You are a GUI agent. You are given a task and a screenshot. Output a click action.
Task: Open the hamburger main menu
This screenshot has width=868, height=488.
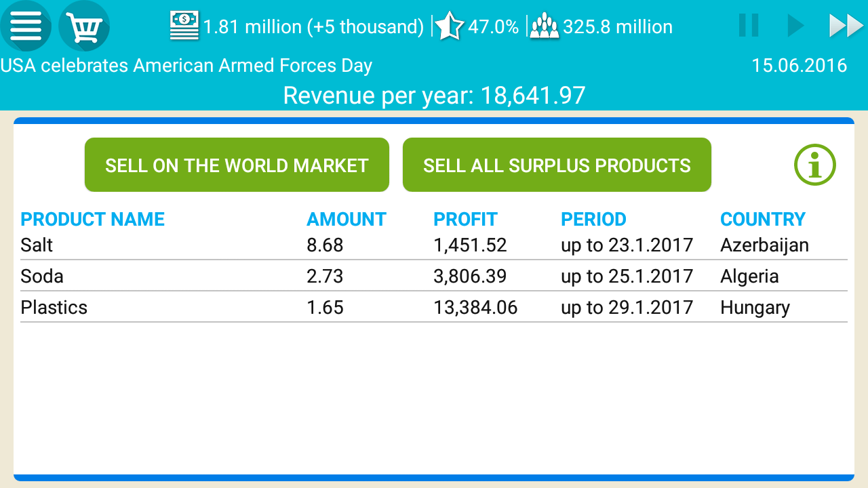26,26
